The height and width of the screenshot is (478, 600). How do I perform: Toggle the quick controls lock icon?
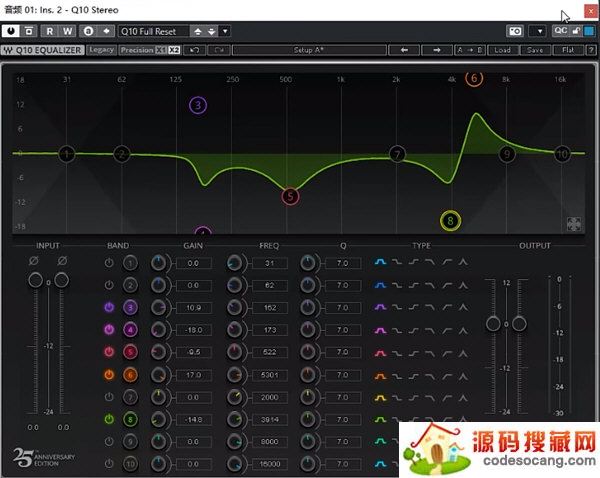click(576, 31)
